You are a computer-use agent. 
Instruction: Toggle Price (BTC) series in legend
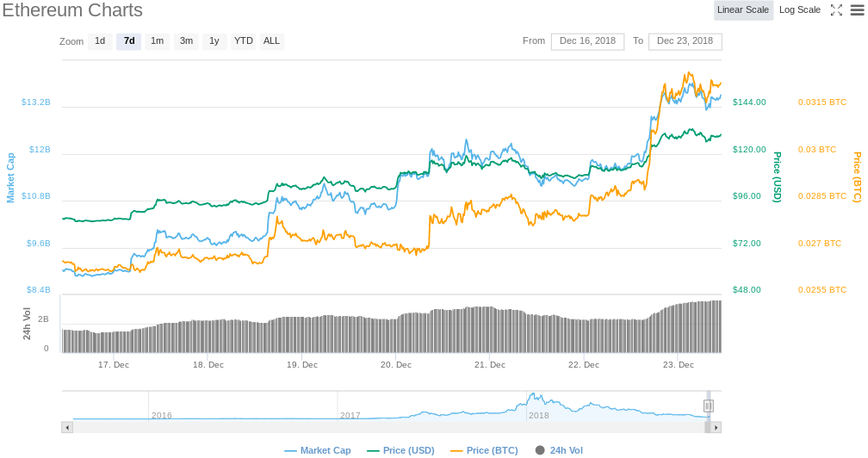coord(484,450)
